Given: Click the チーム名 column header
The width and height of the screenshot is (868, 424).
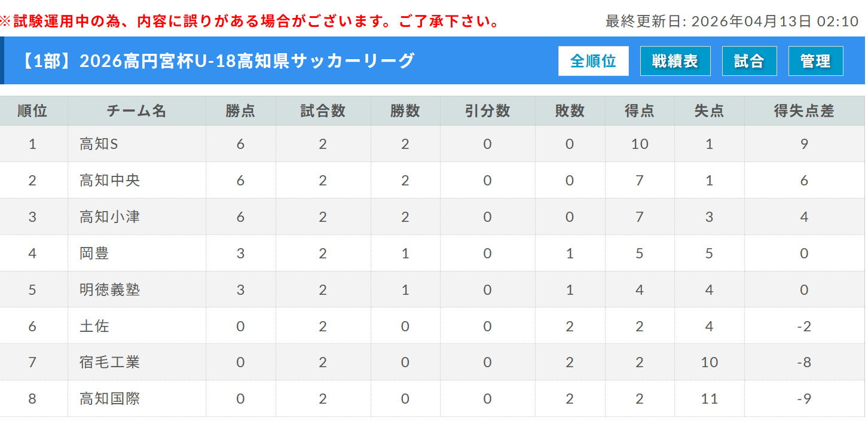Looking at the screenshot, I should tap(136, 111).
